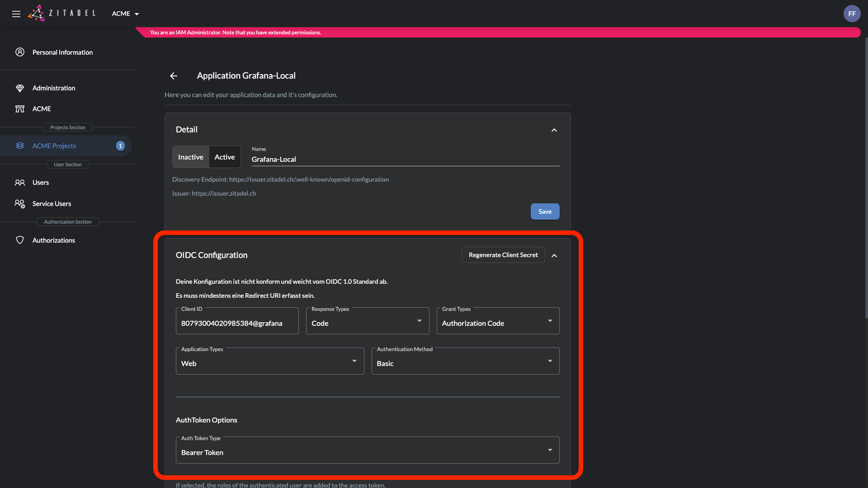This screenshot has width=868, height=488.
Task: Set application state to Inactive
Action: [190, 157]
